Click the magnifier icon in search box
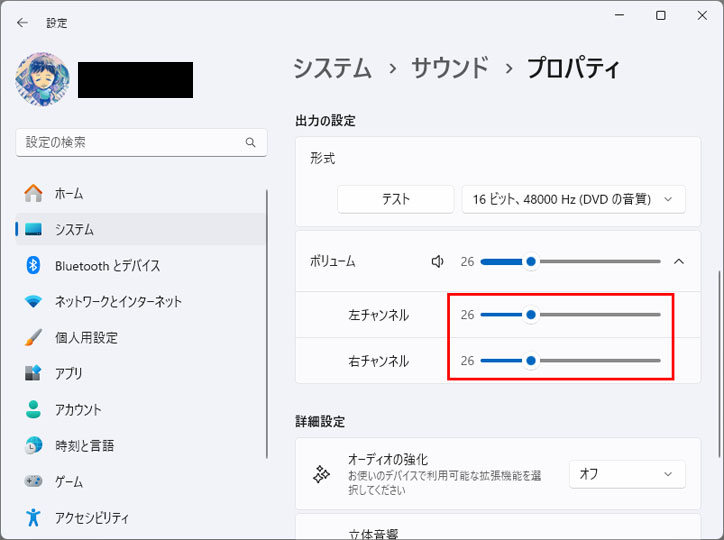Screen dimensions: 724x540 pyautogui.click(x=250, y=142)
